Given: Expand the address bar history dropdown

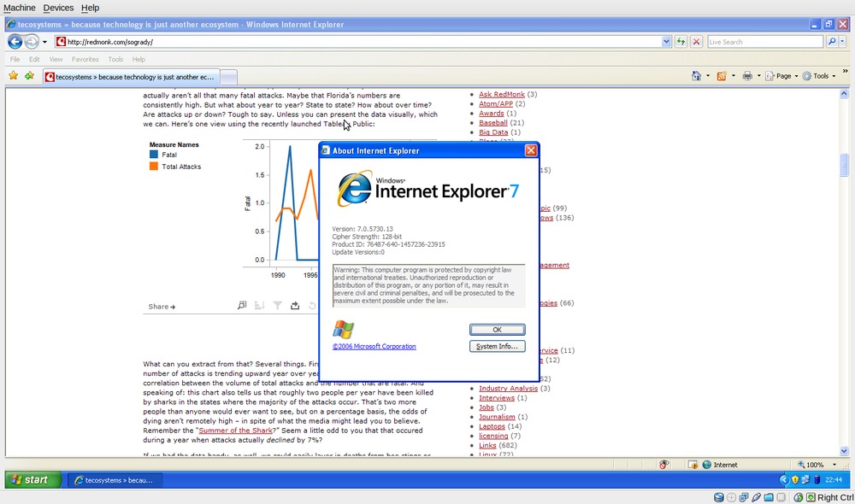Looking at the screenshot, I should pyautogui.click(x=667, y=42).
